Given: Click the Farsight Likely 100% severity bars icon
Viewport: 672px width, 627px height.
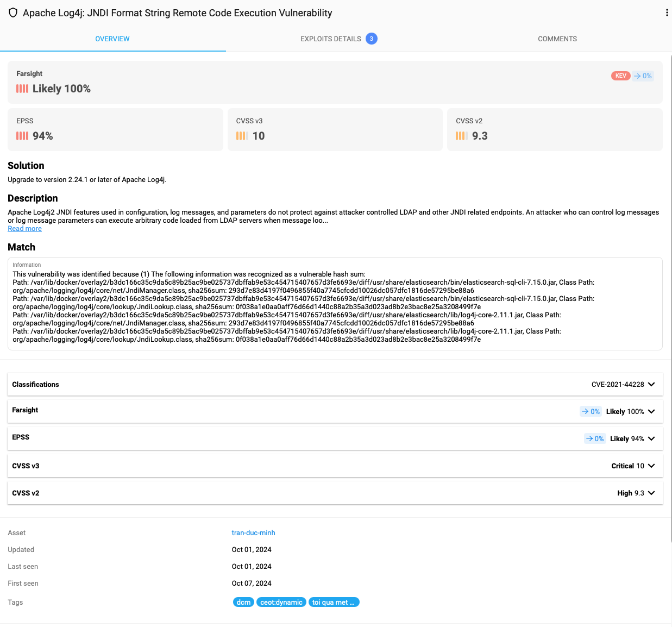Looking at the screenshot, I should point(22,89).
